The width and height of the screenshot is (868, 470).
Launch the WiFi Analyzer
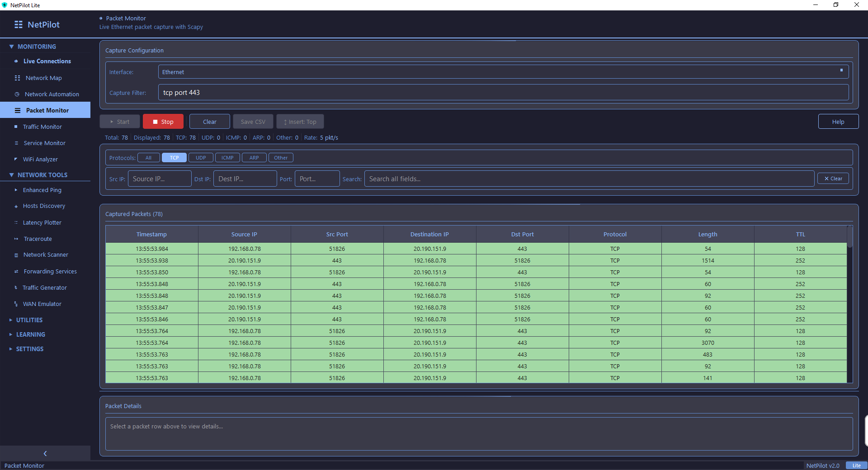(41, 159)
